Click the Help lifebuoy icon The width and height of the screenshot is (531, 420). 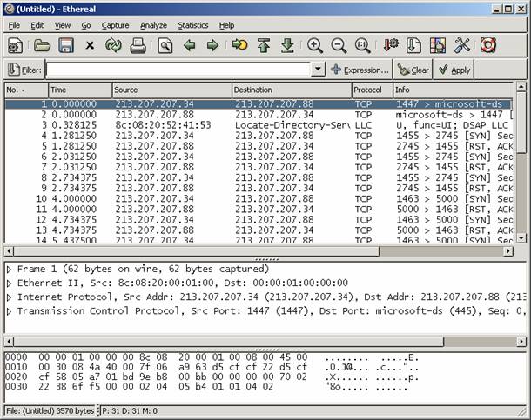click(x=488, y=45)
